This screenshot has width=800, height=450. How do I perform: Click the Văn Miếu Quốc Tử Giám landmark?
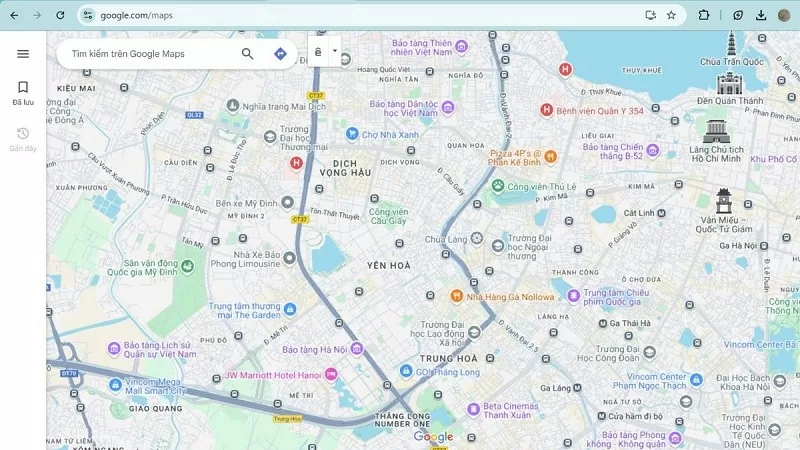coord(724,200)
